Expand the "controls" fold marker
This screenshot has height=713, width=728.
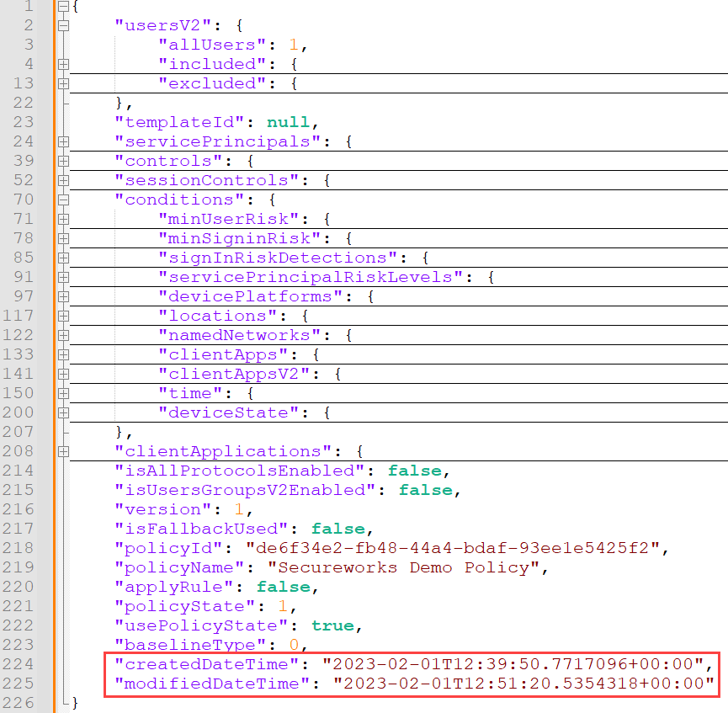point(64,161)
